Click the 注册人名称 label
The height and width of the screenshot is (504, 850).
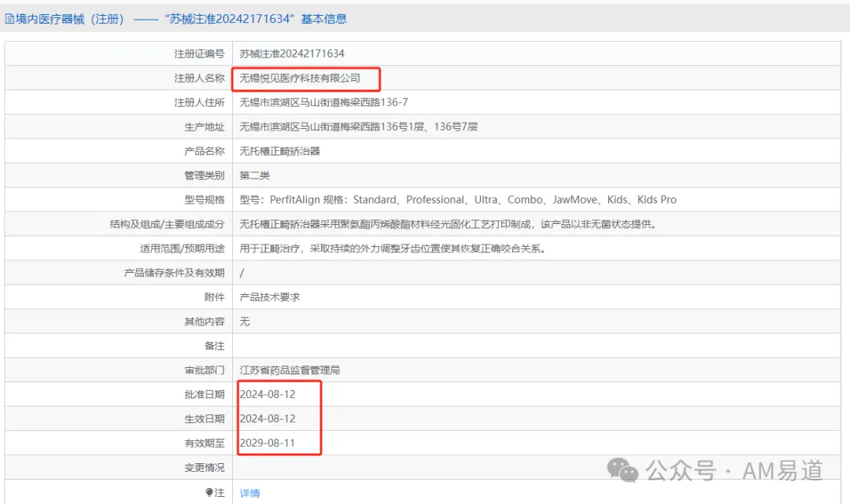[199, 78]
